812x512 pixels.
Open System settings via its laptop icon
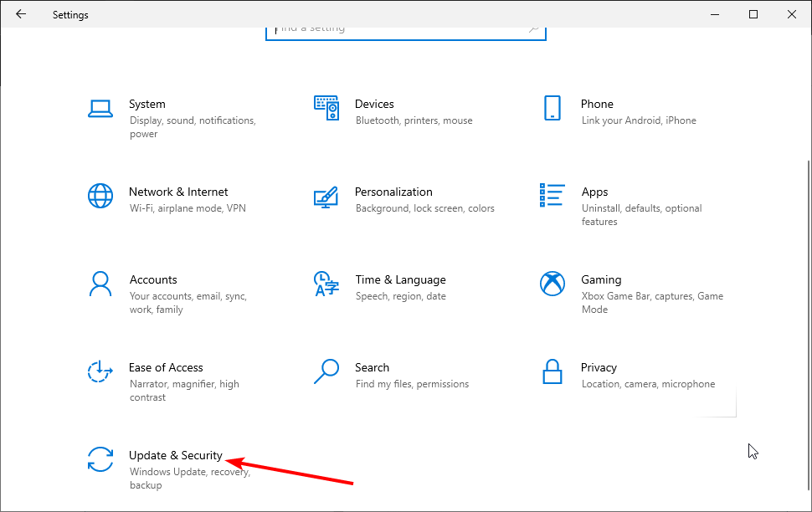click(100, 109)
